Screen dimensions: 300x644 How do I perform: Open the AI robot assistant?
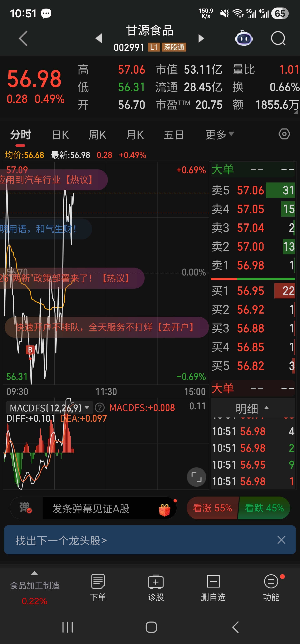tap(244, 38)
